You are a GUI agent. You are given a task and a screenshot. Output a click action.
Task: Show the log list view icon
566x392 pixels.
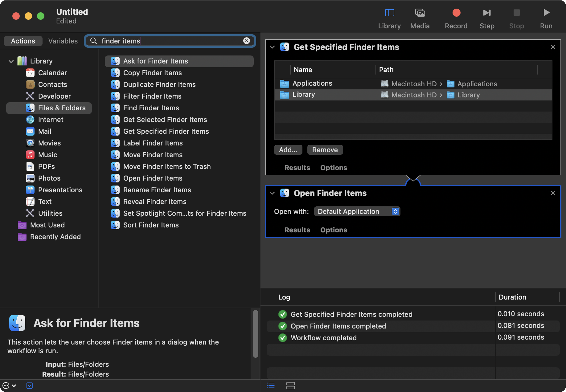click(271, 386)
